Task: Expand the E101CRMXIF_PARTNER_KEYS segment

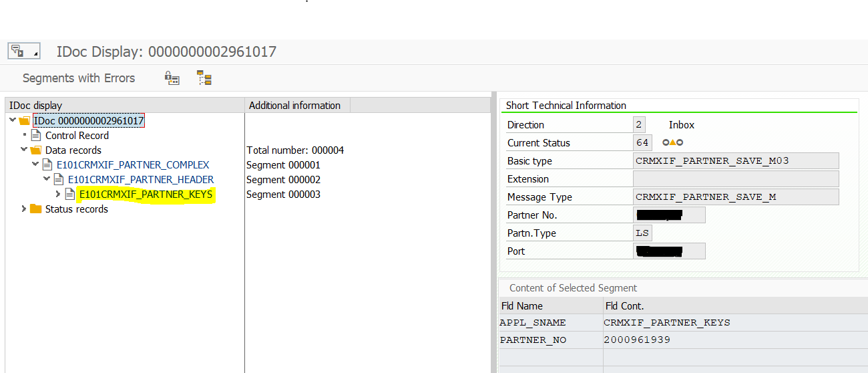Action: [x=59, y=195]
